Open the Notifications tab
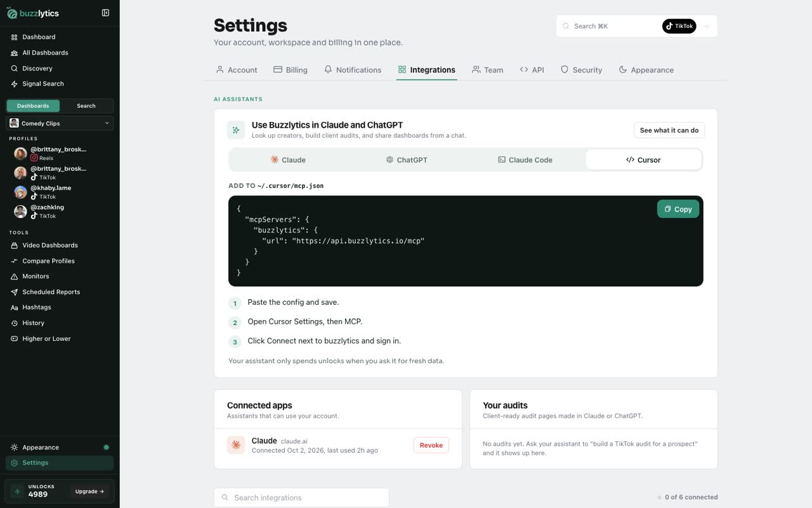 tap(353, 70)
